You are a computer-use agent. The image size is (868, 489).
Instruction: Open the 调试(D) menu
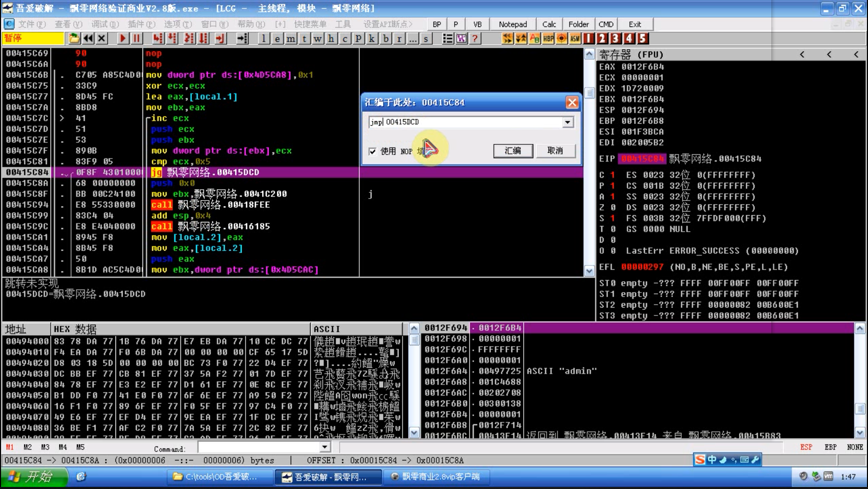click(x=105, y=24)
